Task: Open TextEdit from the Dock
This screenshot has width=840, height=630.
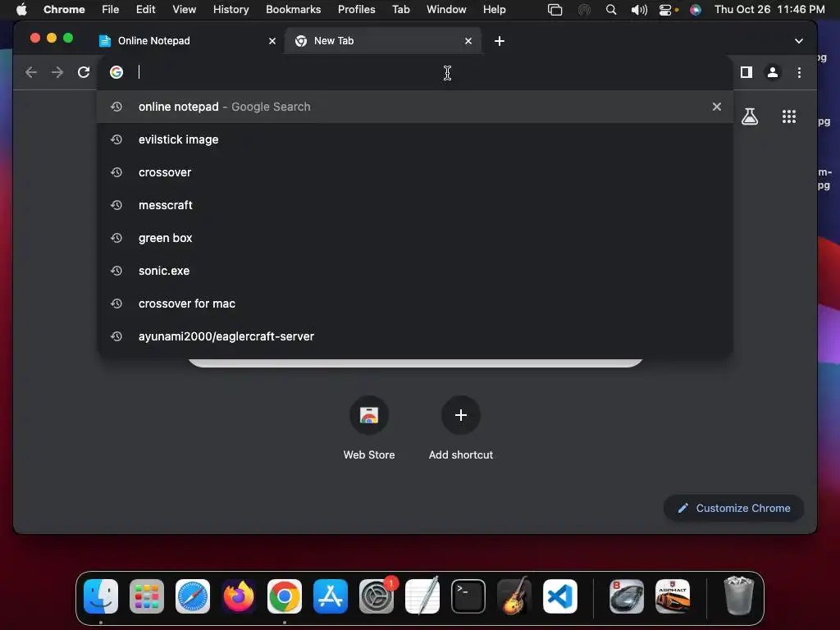Action: (x=422, y=596)
